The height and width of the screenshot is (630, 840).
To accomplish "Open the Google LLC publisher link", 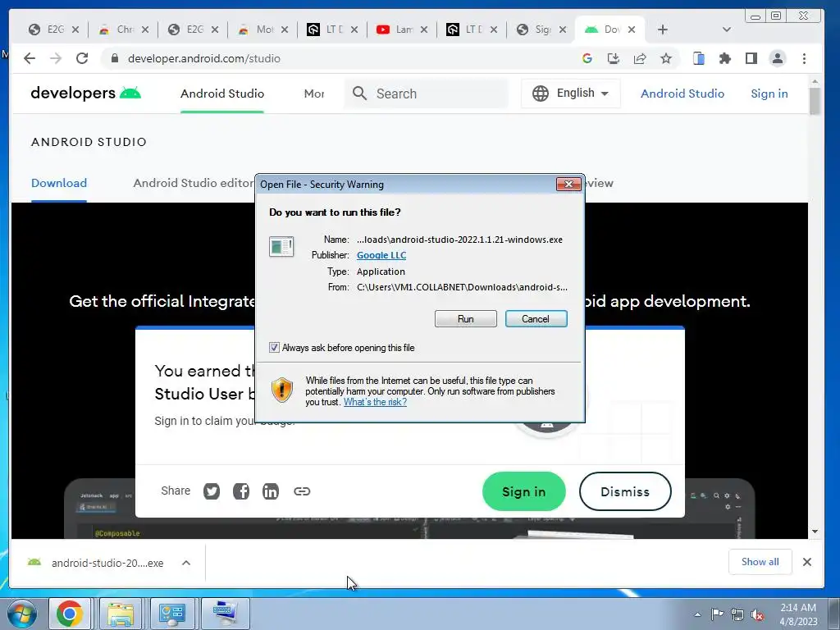I will [381, 255].
